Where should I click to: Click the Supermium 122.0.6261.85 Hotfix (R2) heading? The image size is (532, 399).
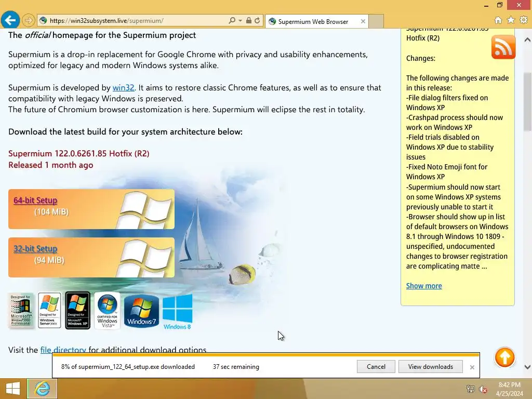click(x=79, y=153)
